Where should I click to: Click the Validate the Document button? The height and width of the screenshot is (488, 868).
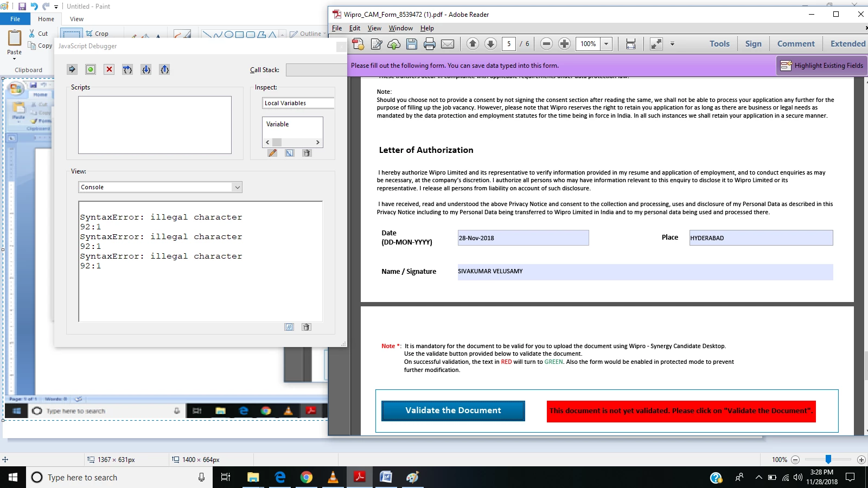pos(453,410)
